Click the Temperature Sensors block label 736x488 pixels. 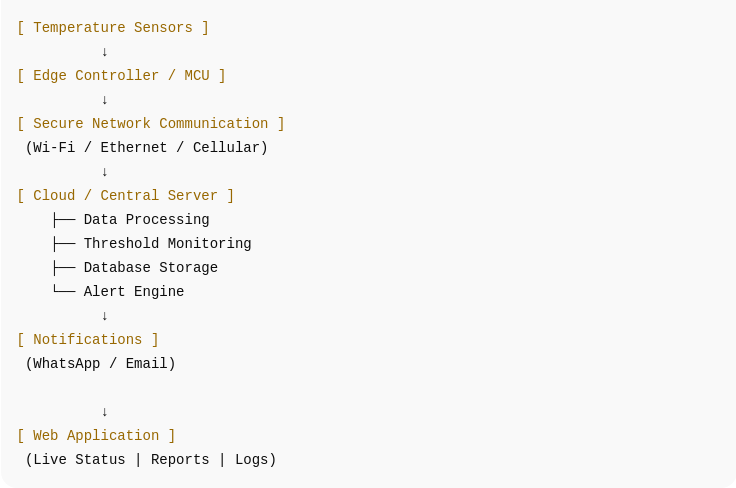pos(113,28)
